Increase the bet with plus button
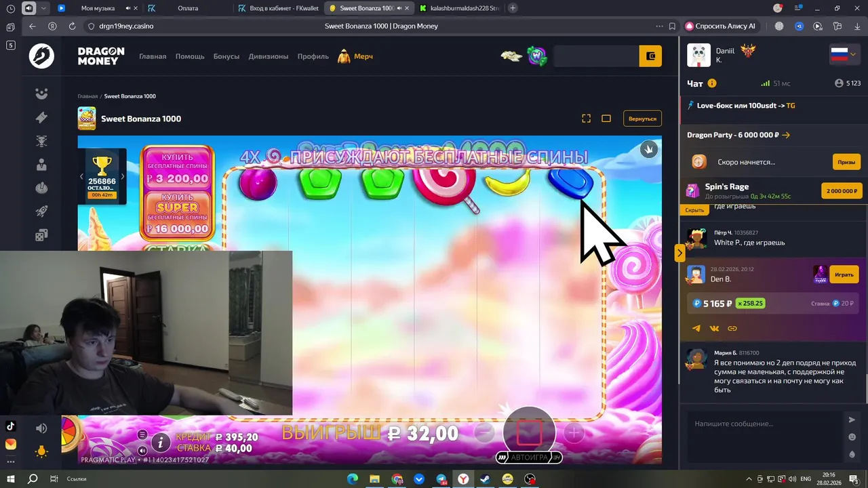 click(x=574, y=432)
